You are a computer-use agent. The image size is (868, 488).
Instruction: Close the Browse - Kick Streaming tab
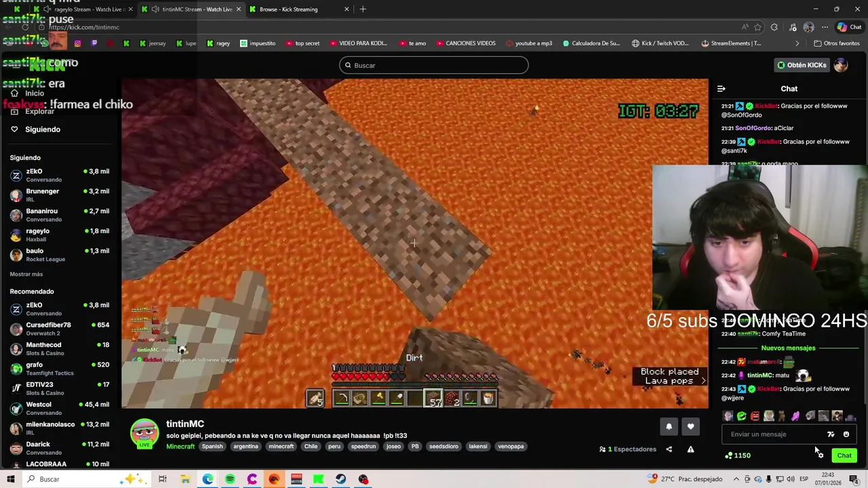[347, 9]
